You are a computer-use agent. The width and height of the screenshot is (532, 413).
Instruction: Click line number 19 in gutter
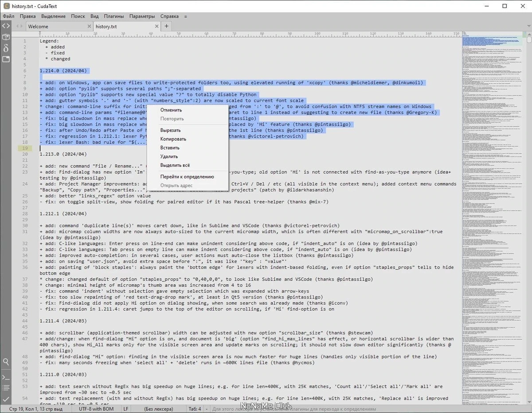pyautogui.click(x=24, y=148)
